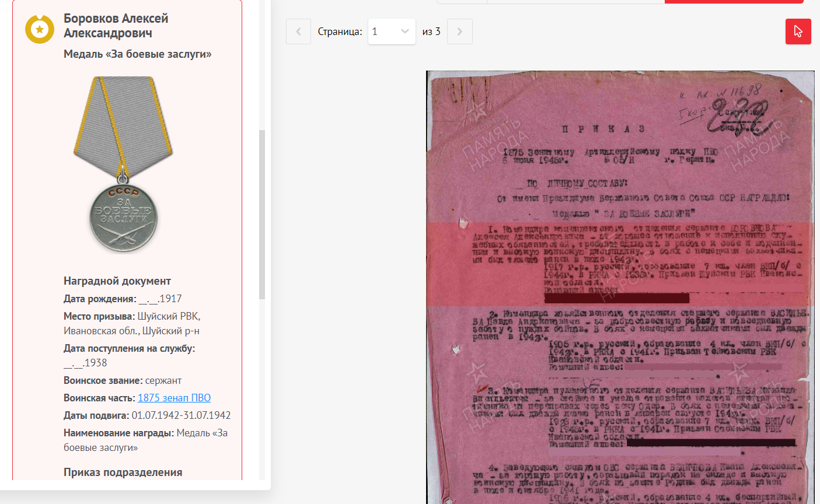Click the Даты подвига field value
This screenshot has width=820, height=504.
[x=181, y=415]
